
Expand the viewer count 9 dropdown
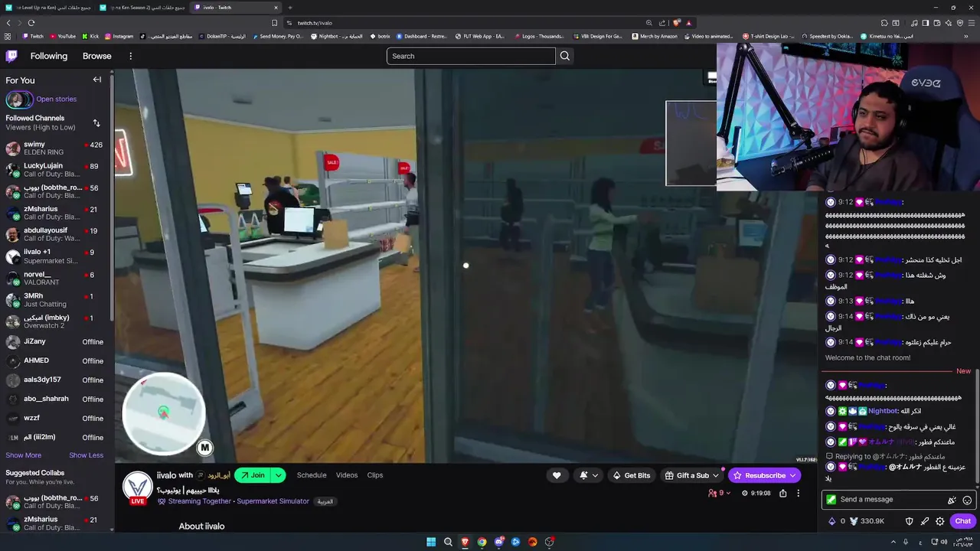pyautogui.click(x=719, y=494)
